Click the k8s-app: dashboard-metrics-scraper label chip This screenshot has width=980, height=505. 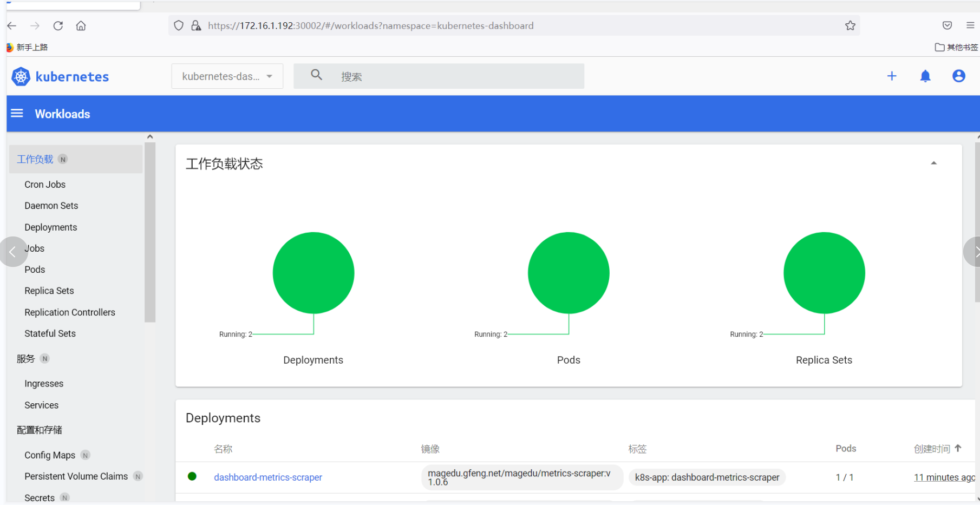click(707, 477)
